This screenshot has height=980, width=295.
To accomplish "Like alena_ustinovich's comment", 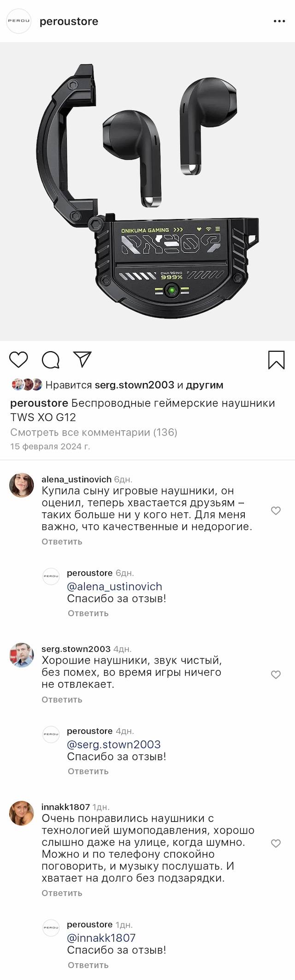I will click(276, 510).
